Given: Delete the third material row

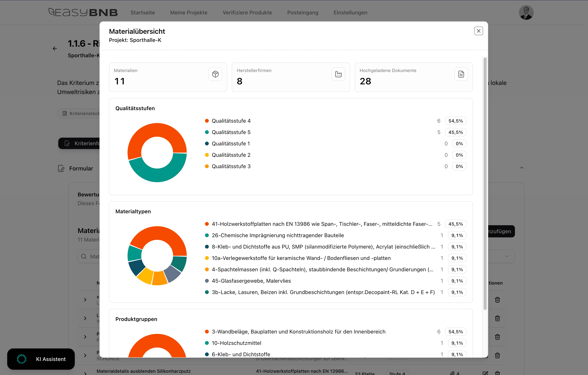Looking at the screenshot, I should [x=497, y=337].
